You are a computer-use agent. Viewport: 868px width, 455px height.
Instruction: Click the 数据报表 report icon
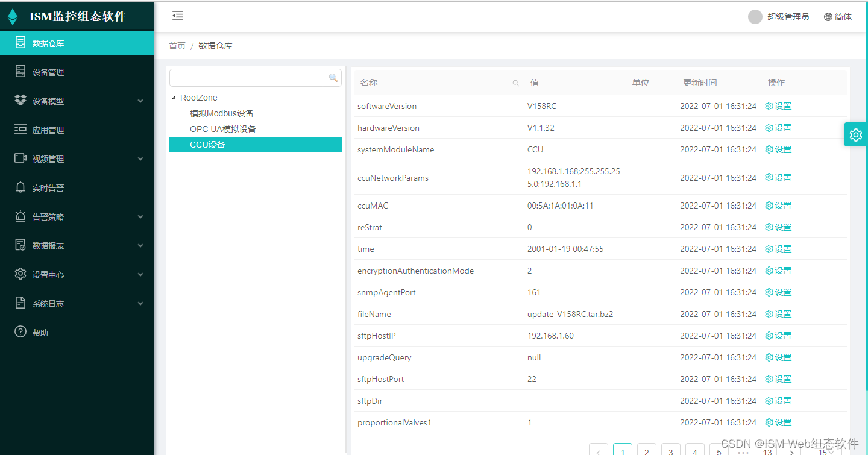pos(20,245)
